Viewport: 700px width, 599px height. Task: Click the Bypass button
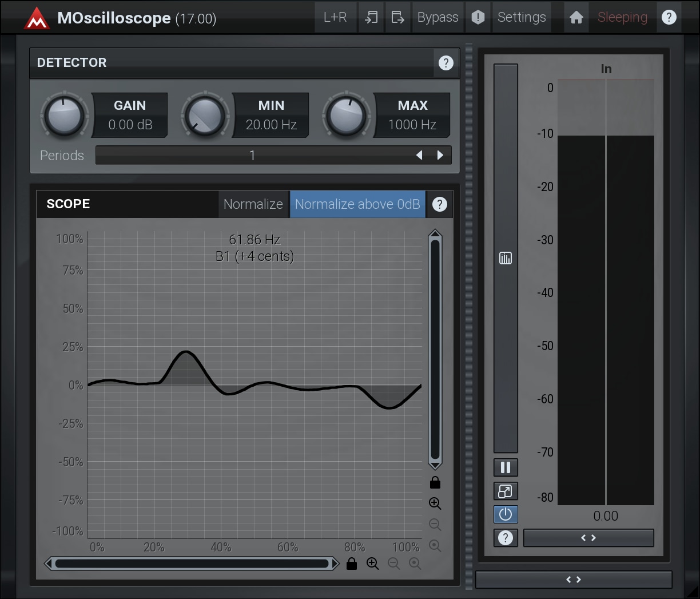pyautogui.click(x=437, y=18)
